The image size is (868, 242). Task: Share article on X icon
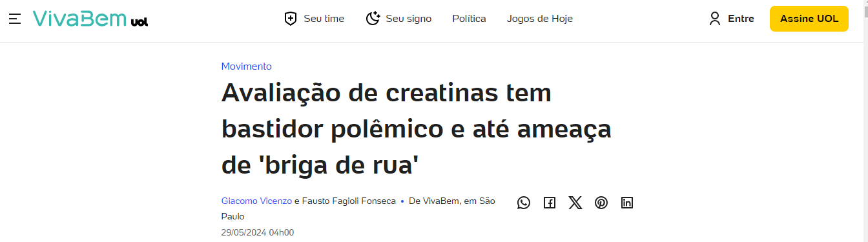pos(575,203)
